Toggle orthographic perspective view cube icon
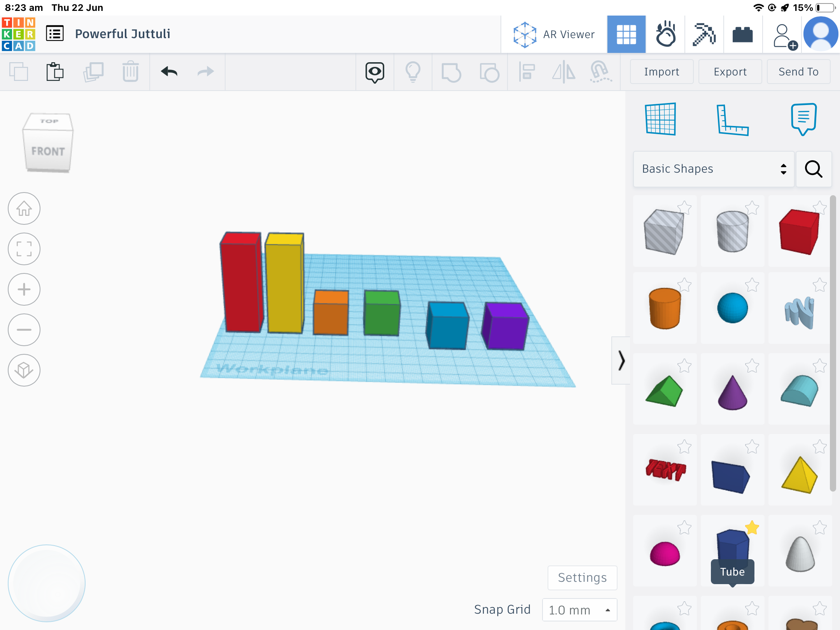This screenshot has height=630, width=840. 24,370
